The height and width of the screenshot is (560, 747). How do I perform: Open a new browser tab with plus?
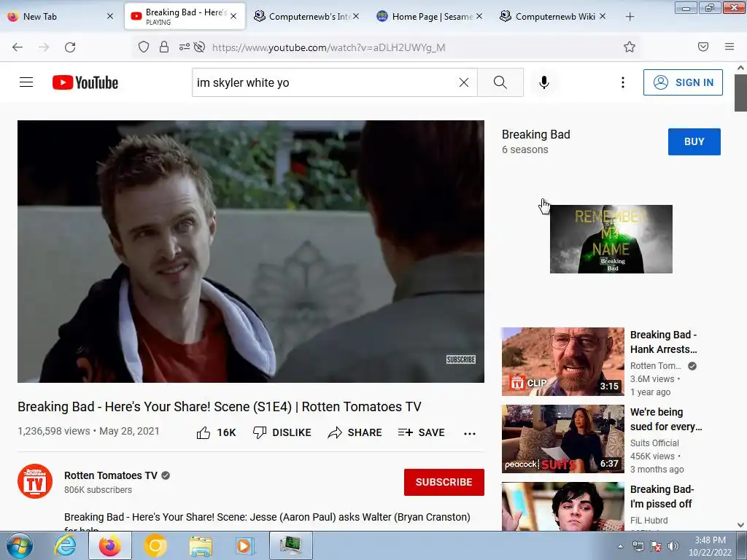630,17
